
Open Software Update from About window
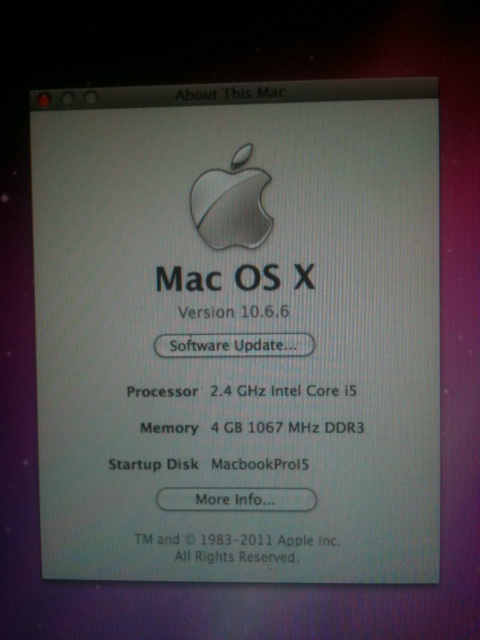point(234,345)
